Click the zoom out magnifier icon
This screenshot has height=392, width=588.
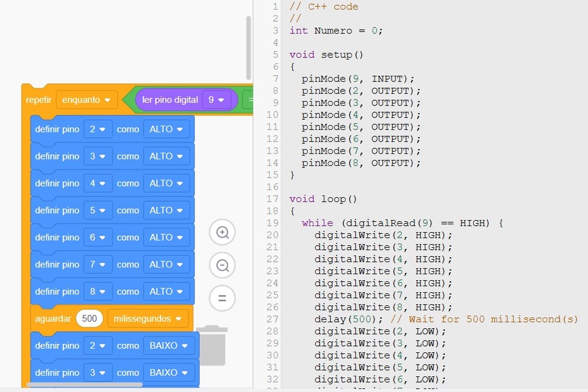[223, 266]
